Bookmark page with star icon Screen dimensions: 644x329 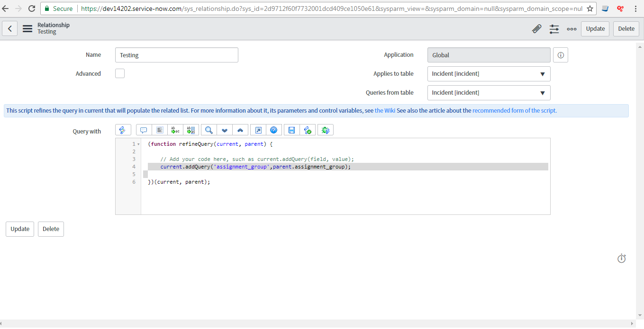point(590,9)
